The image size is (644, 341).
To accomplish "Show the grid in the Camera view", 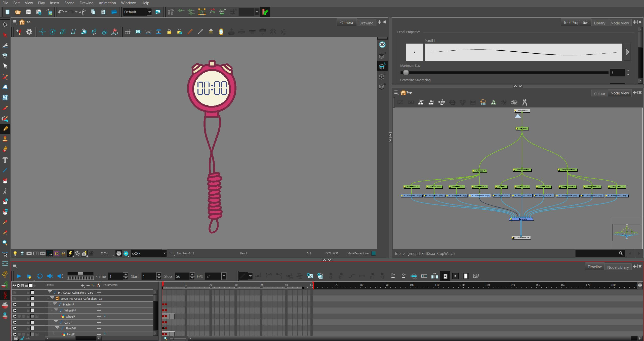I will point(128,32).
